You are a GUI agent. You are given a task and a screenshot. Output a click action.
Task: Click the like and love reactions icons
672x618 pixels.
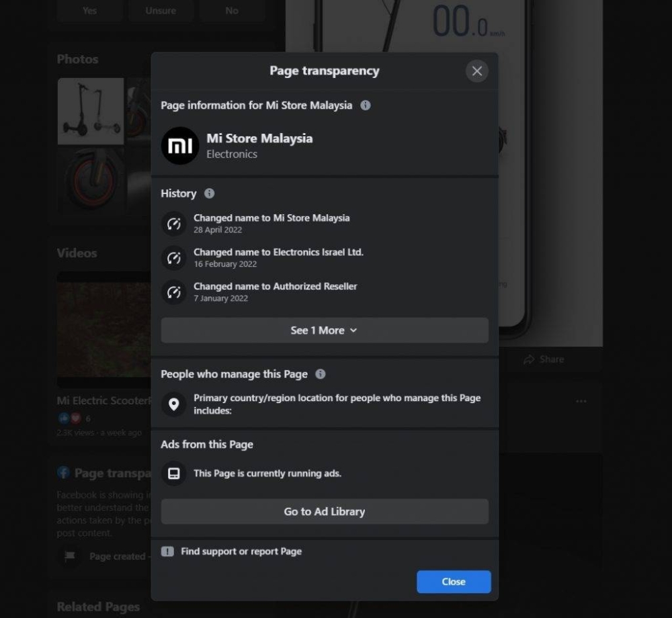pos(70,418)
